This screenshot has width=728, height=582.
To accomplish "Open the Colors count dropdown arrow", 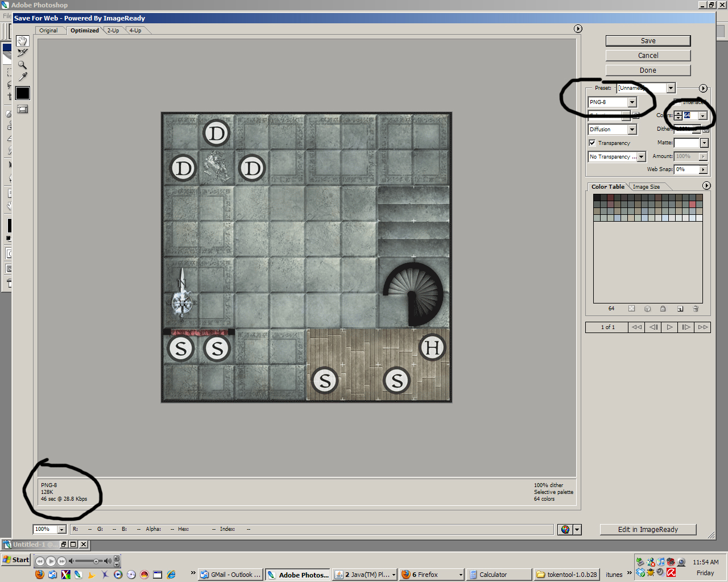I will click(703, 116).
